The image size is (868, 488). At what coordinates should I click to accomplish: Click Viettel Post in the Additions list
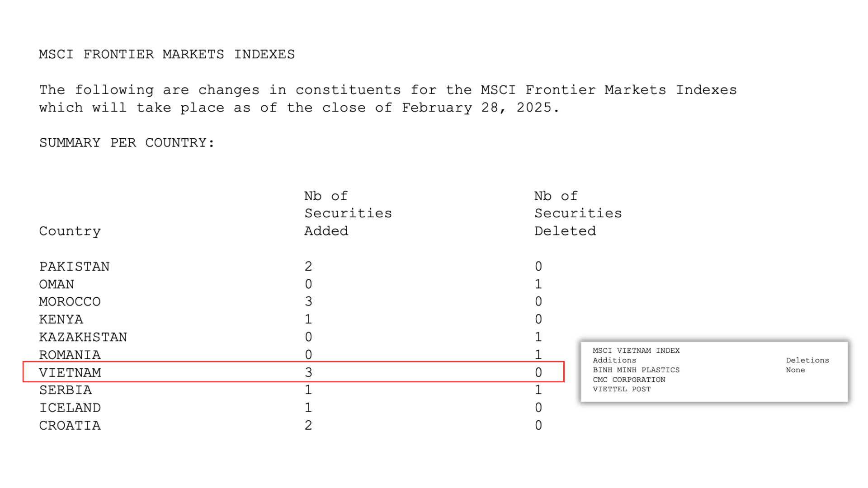point(622,389)
